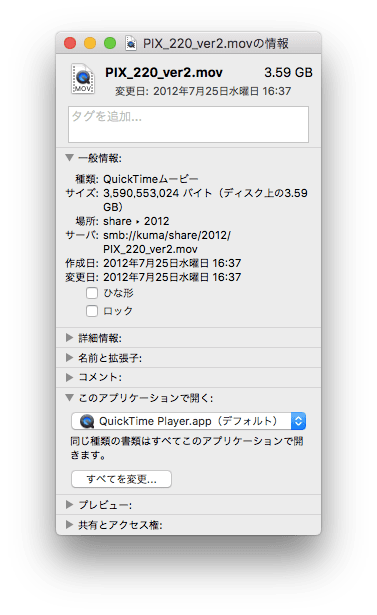The height and width of the screenshot is (615, 377).
Task: Collapse the このアプリケーションで開く section
Action: point(69,398)
